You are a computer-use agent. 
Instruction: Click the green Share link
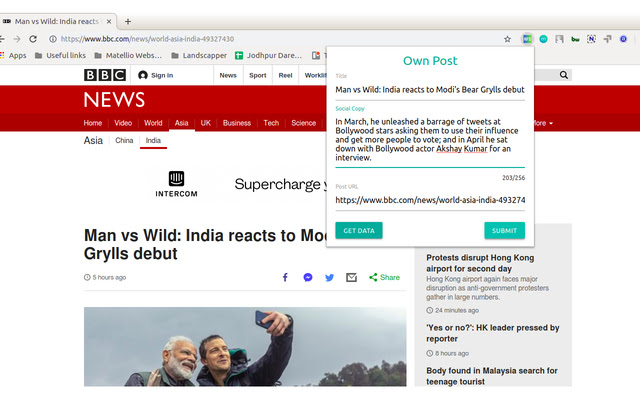(384, 278)
